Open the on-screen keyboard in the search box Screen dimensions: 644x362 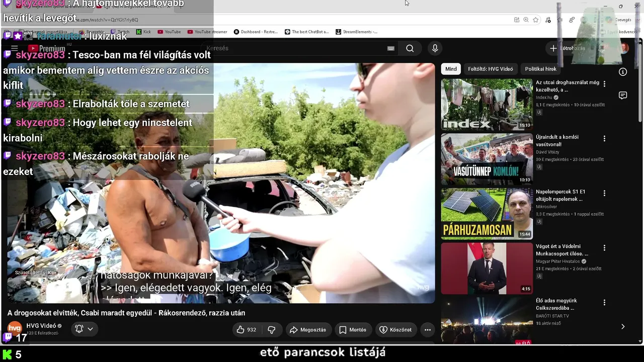pos(391,48)
